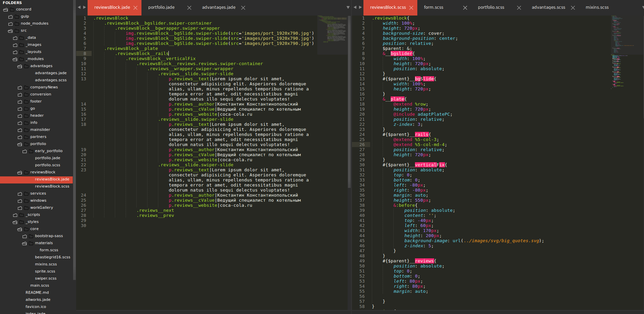Open advantages.jade in sidebar
The height and width of the screenshot is (314, 644).
pos(51,73)
